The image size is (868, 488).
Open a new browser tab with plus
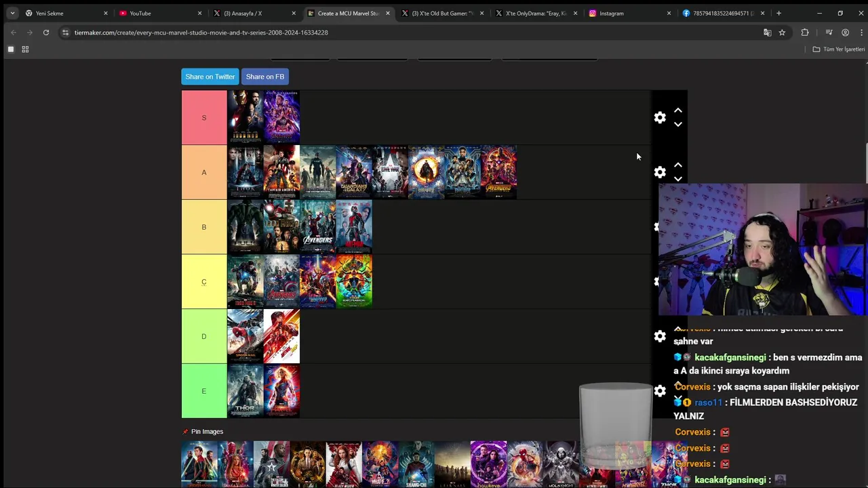click(778, 13)
